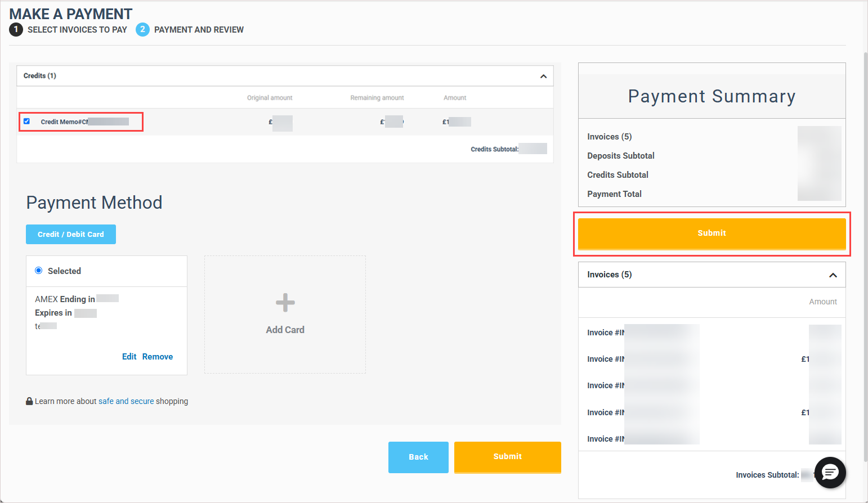Edit the saved AMEX card
The image size is (868, 503).
pos(129,357)
